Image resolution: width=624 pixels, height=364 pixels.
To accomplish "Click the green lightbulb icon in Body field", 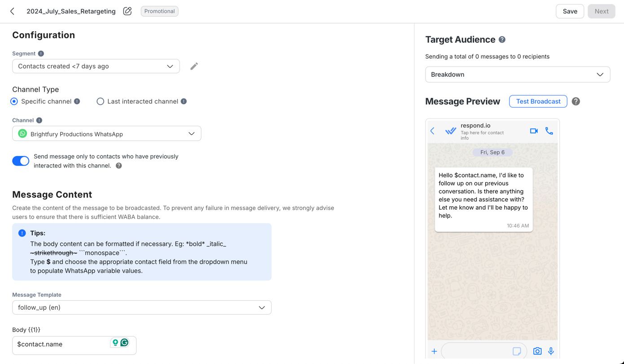I will tap(115, 342).
